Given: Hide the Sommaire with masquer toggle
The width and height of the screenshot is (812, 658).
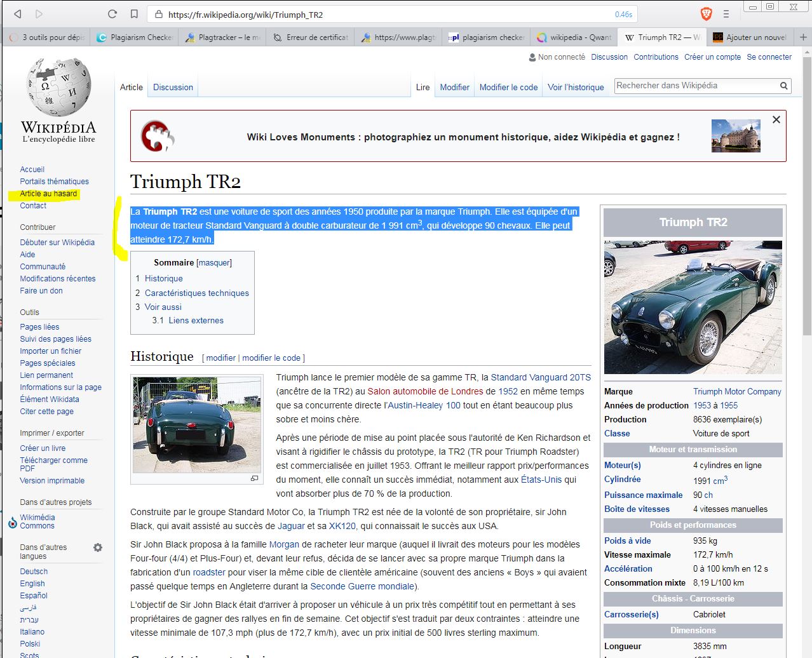Looking at the screenshot, I should 214,263.
